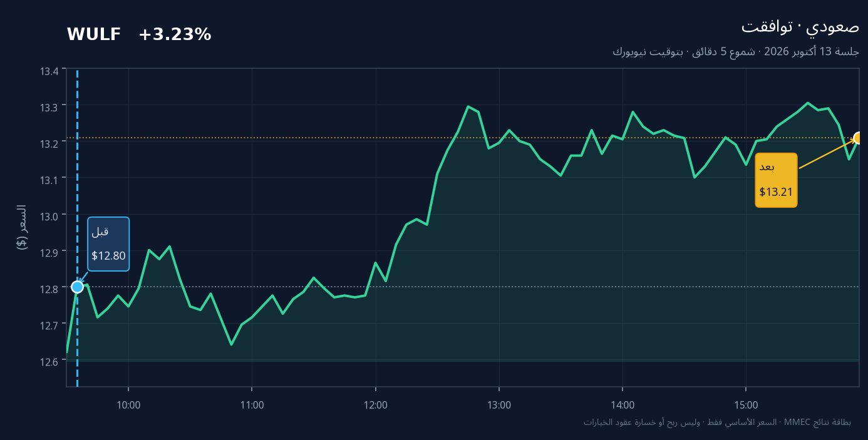Click the title صعودي · توافقت

(800, 26)
